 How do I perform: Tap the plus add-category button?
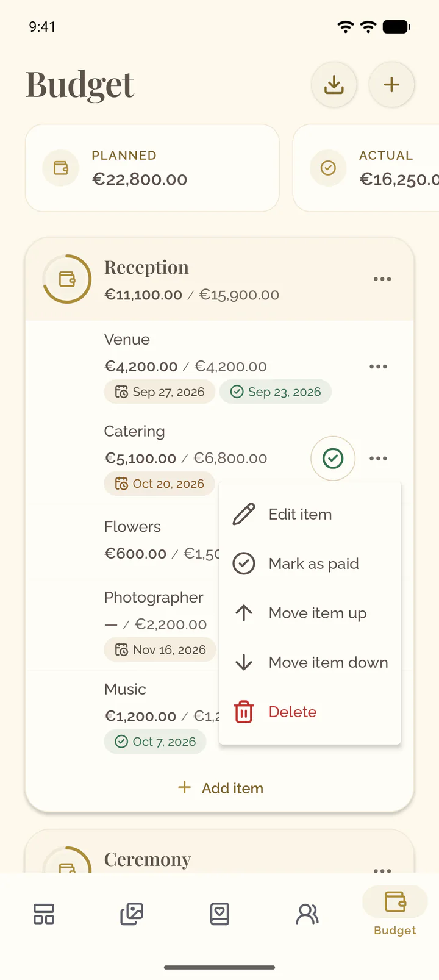tap(391, 84)
